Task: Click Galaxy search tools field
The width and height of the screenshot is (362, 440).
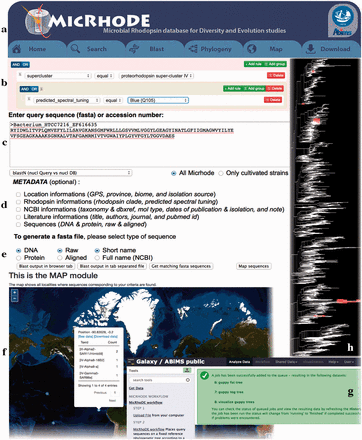Action: pos(160,380)
